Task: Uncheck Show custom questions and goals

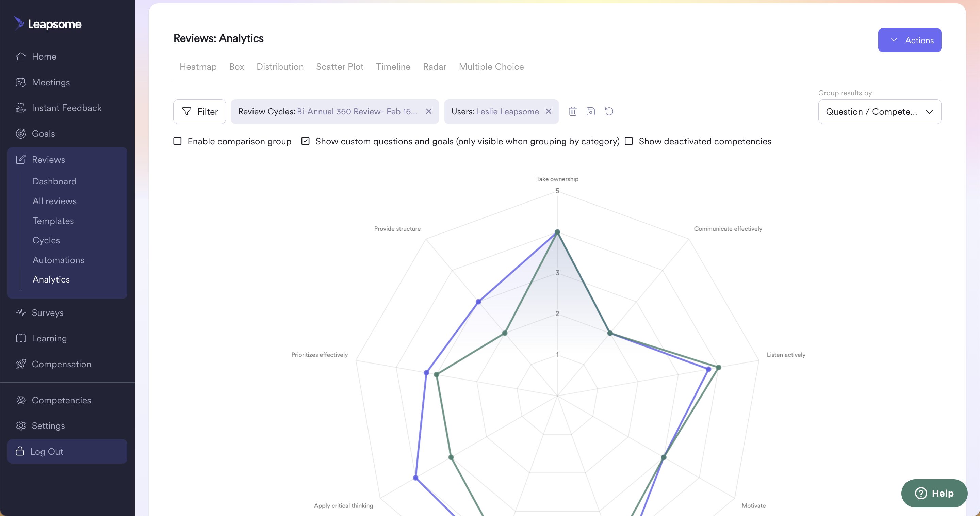Action: [x=305, y=141]
